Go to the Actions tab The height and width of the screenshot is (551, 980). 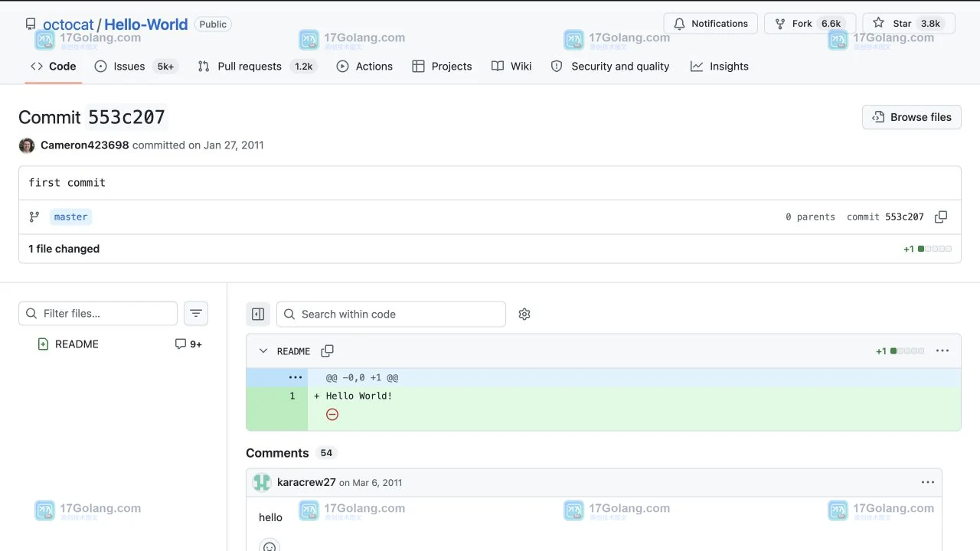click(364, 67)
